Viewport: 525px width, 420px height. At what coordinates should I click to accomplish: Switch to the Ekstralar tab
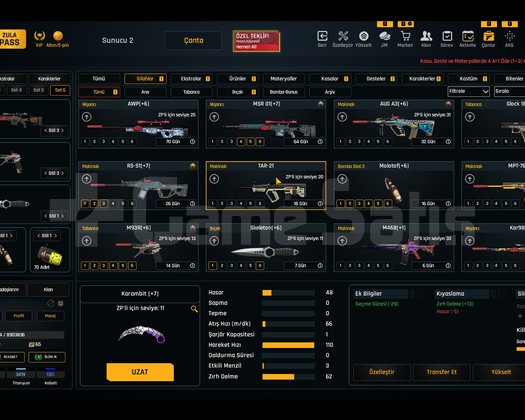tap(191, 79)
